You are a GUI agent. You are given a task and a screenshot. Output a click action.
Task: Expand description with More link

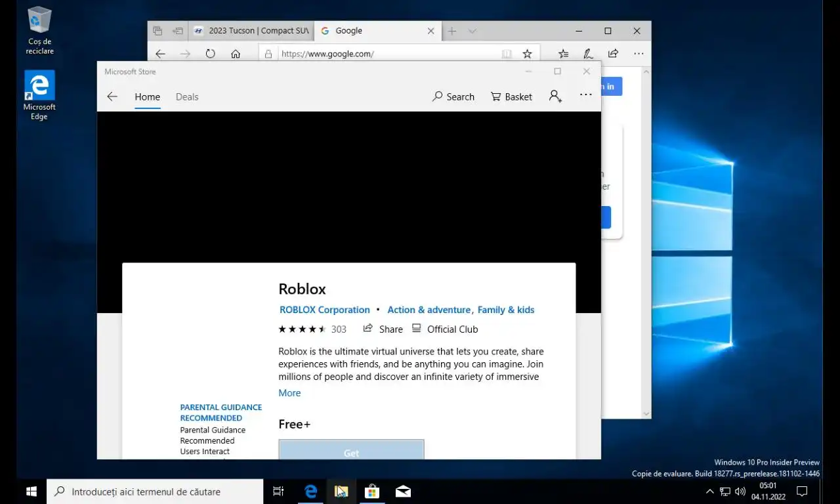(x=289, y=393)
